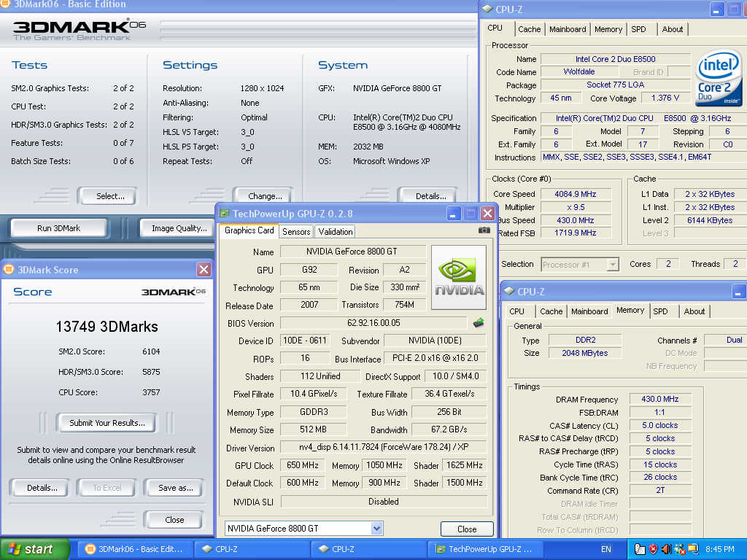Close the 3DMark Score window with X

[204, 270]
